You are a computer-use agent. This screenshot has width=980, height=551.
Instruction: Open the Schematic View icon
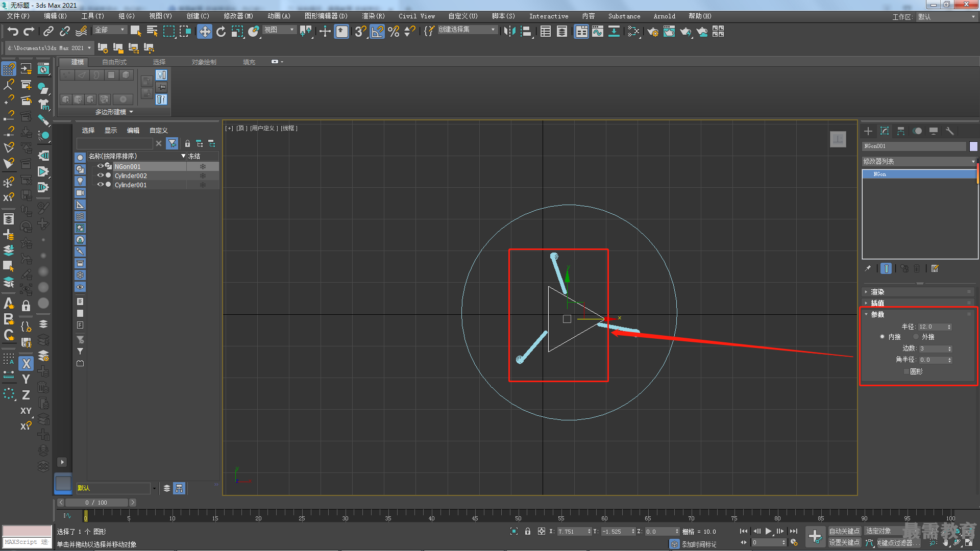click(x=614, y=32)
